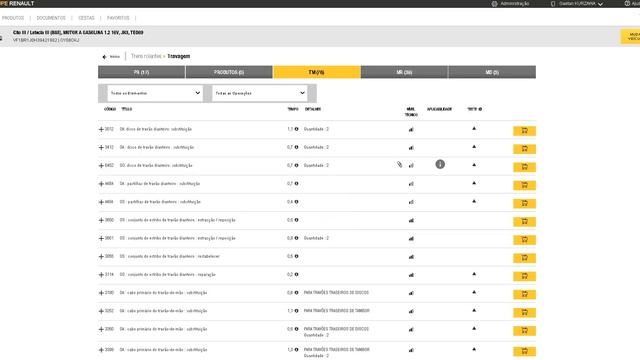The width and height of the screenshot is (640, 360).
Task: Open the paperclip attachment on DD disco row
Action: (x=399, y=164)
